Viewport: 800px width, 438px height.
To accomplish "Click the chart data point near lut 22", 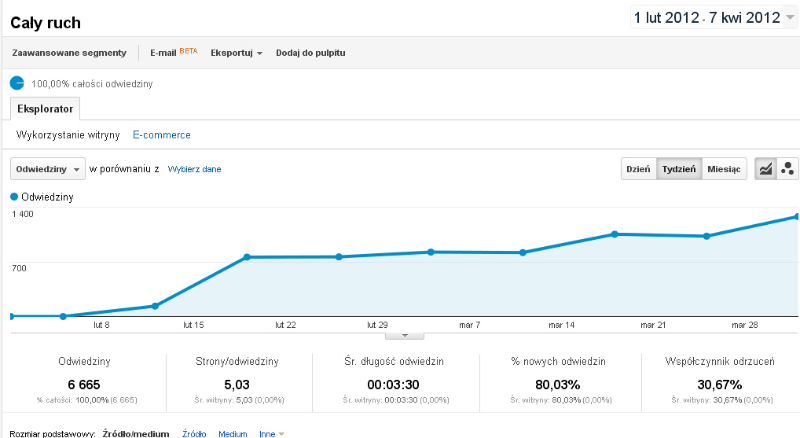I will click(247, 257).
